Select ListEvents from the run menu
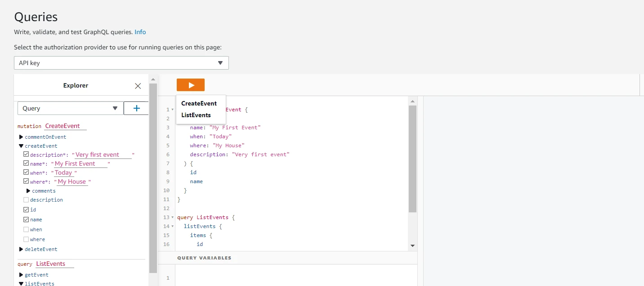The height and width of the screenshot is (286, 644). coord(196,115)
